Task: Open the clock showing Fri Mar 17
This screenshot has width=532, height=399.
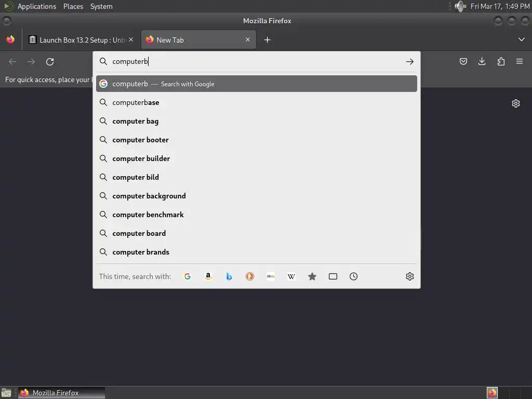Action: pyautogui.click(x=500, y=6)
